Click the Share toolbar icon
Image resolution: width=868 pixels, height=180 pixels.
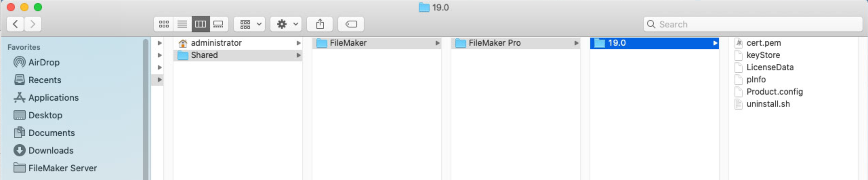(x=320, y=24)
